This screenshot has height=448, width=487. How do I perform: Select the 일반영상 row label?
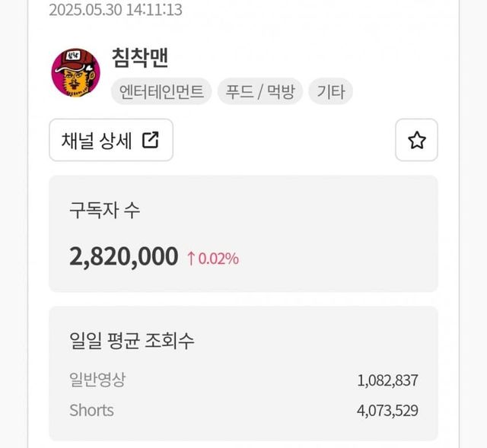pos(97,380)
